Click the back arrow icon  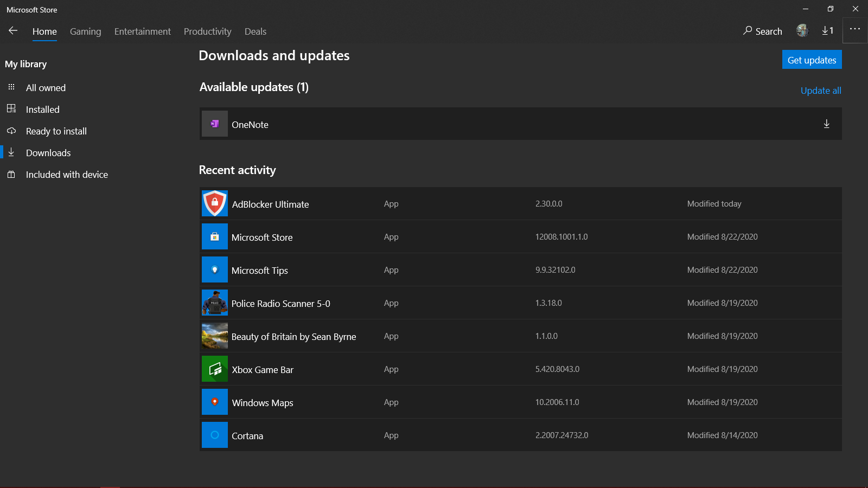click(x=13, y=31)
